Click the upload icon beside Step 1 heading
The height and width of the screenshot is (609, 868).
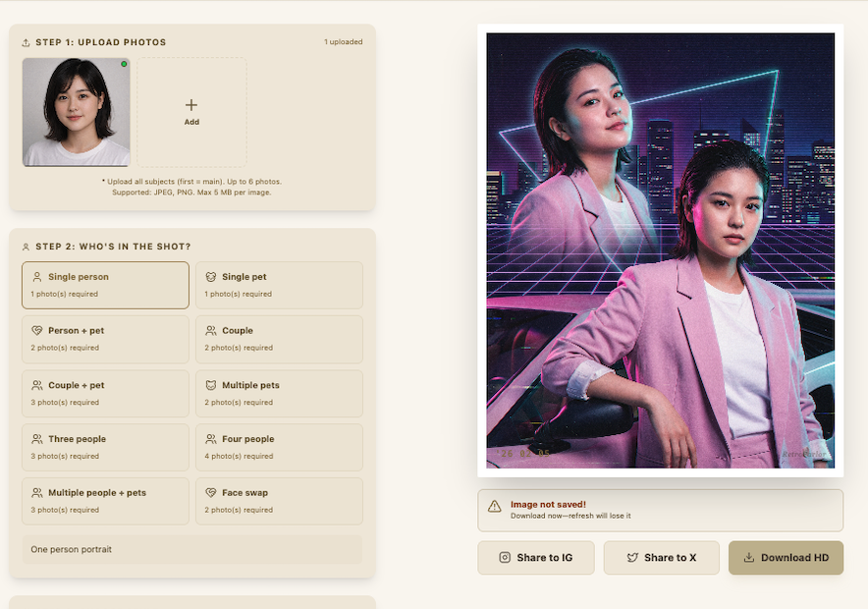pos(24,42)
